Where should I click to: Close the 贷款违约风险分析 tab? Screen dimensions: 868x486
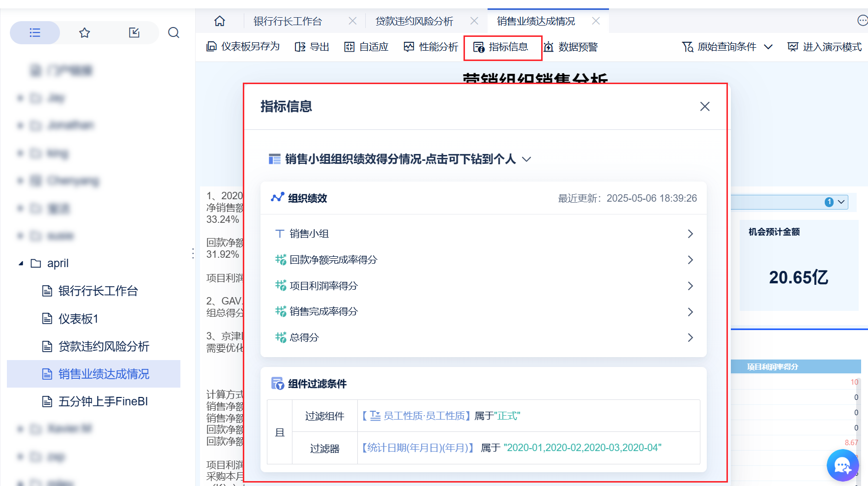(x=474, y=21)
